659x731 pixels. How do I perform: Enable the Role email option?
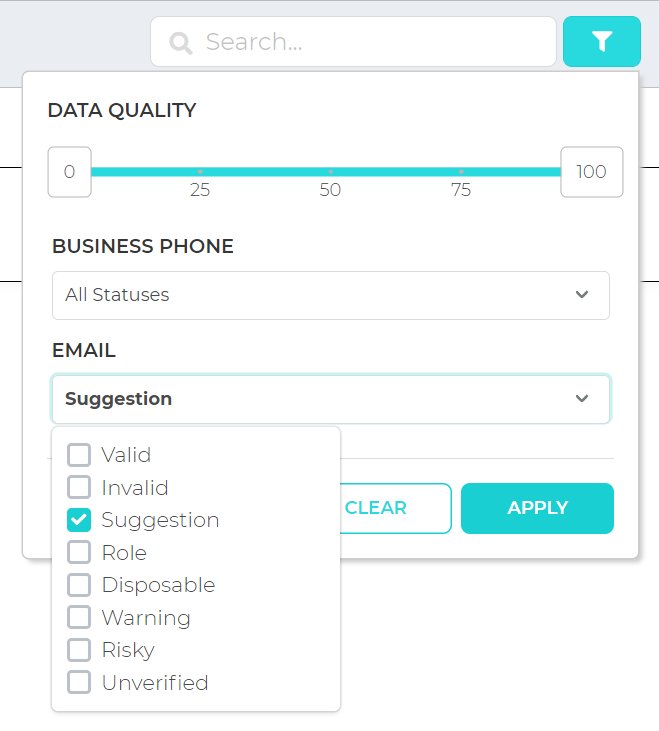[79, 552]
